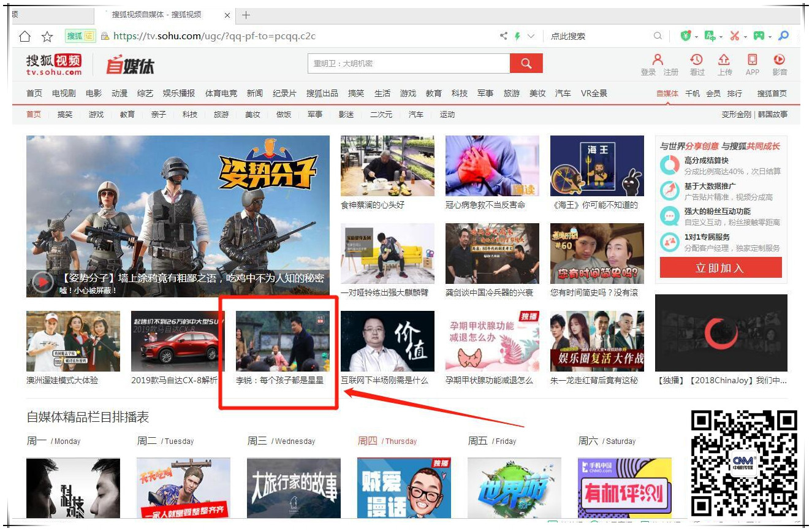Select the 二次元 sub-category
Viewport: 812px width, 531px height.
pyautogui.click(x=381, y=115)
